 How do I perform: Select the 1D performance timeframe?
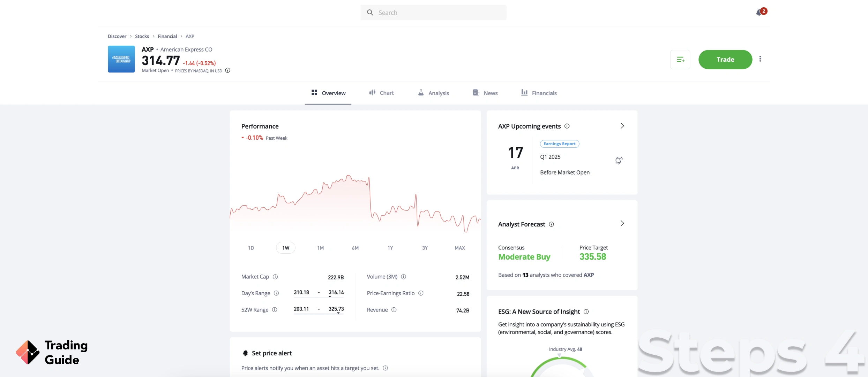point(251,248)
